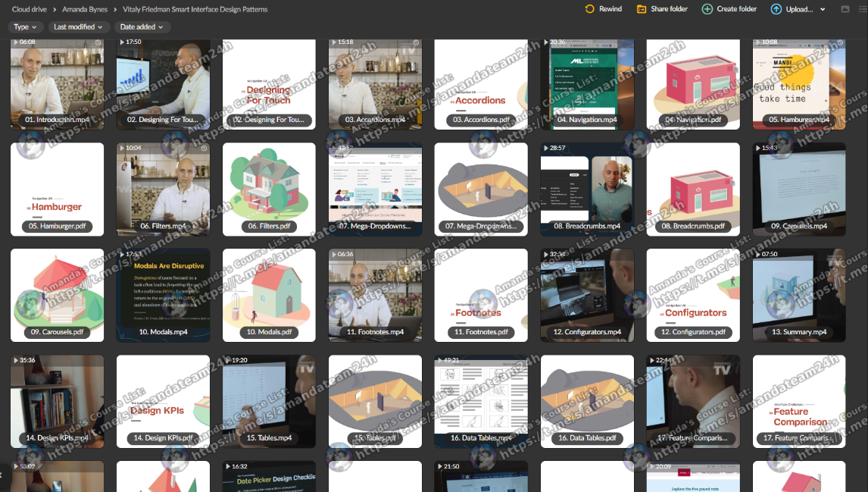This screenshot has width=868, height=492.
Task: Open the 11. Footnotes.mp4 thumbnail
Action: (375, 295)
